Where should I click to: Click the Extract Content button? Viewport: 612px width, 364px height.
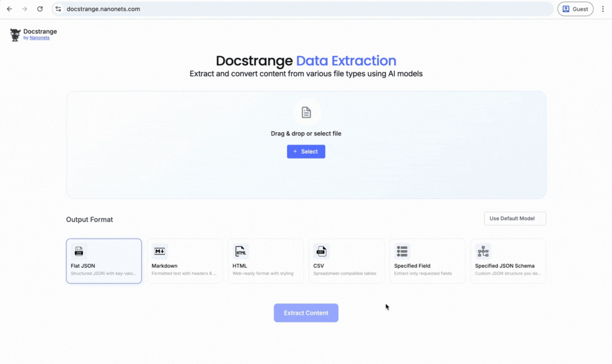click(306, 312)
